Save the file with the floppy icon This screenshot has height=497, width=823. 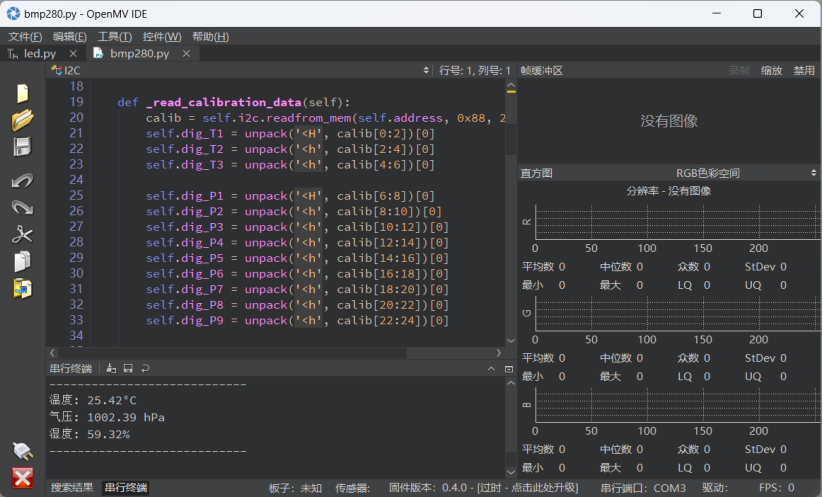[22, 147]
